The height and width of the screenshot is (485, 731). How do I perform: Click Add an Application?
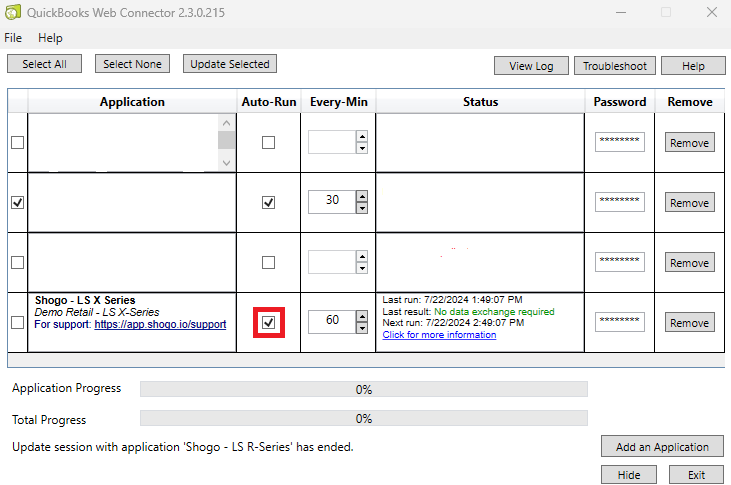click(662, 447)
